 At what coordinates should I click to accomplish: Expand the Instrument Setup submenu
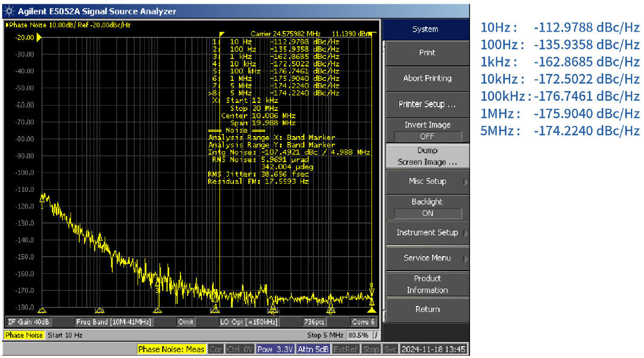pos(427,233)
